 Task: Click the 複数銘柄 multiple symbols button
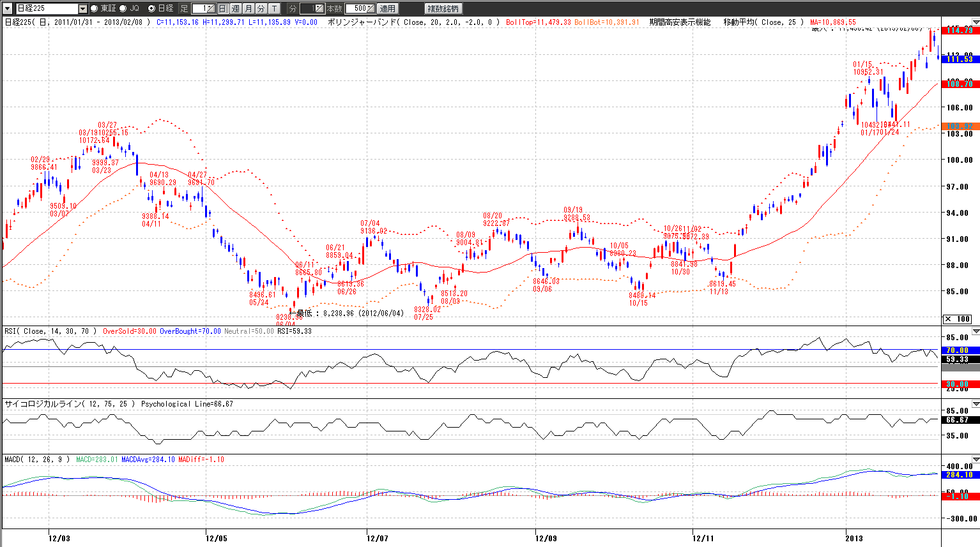click(443, 8)
